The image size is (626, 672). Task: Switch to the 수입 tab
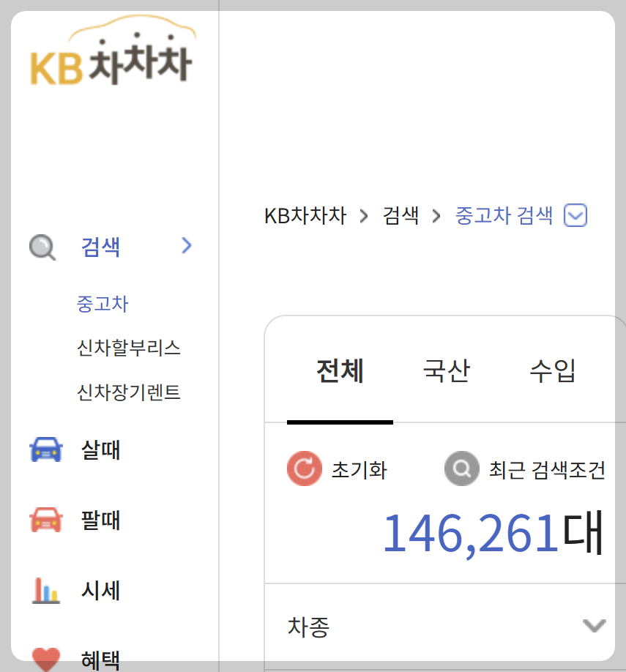tap(552, 371)
